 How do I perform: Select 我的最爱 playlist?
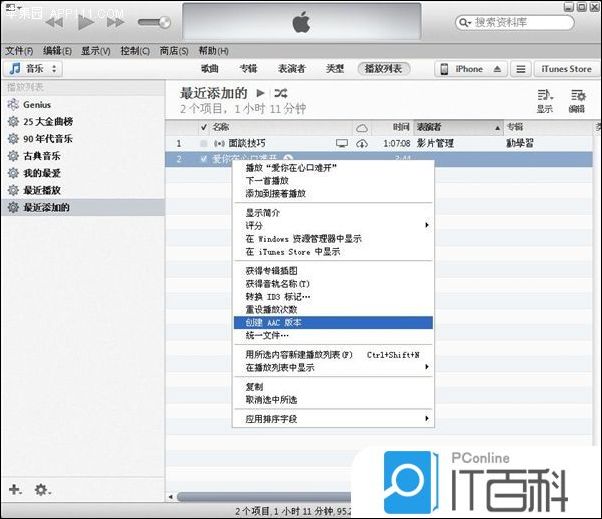click(83, 173)
